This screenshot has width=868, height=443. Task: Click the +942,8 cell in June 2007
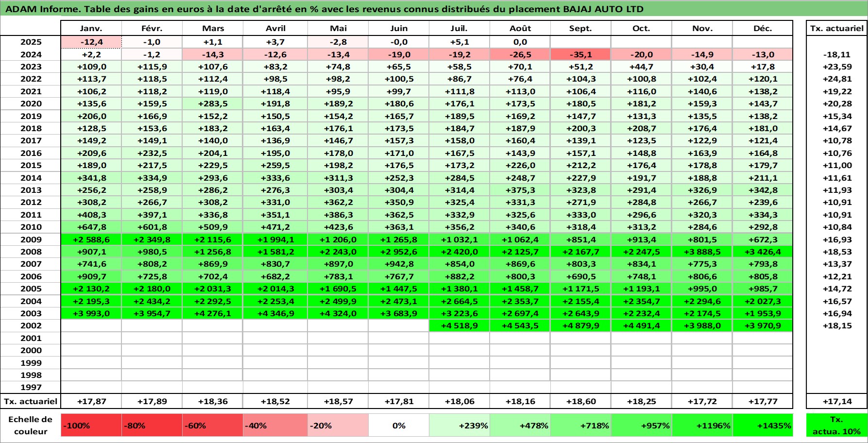[399, 264]
